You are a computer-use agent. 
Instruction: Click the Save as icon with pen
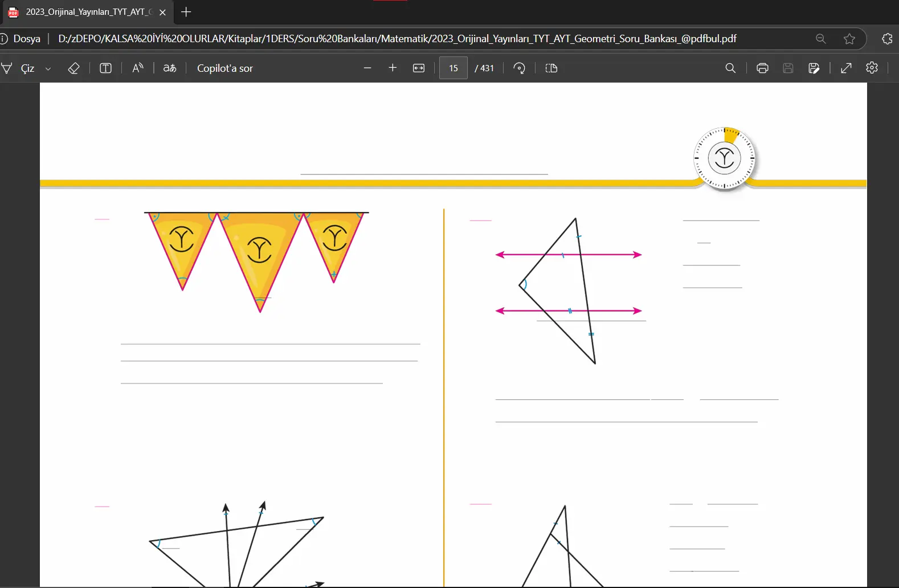point(814,68)
